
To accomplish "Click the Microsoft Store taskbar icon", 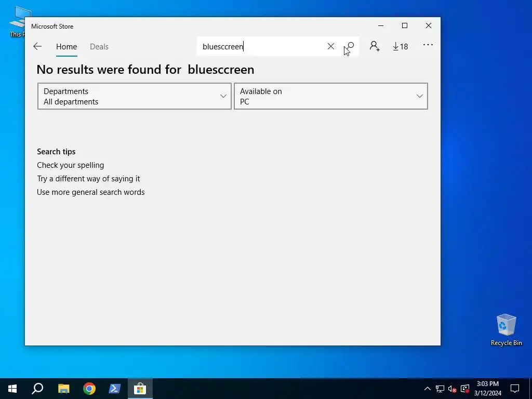I will click(x=140, y=389).
